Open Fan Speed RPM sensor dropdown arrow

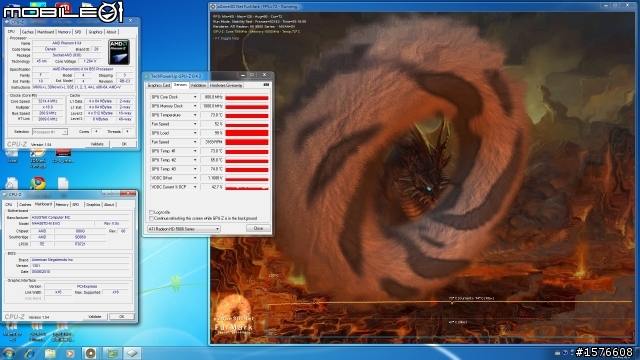tap(195, 142)
